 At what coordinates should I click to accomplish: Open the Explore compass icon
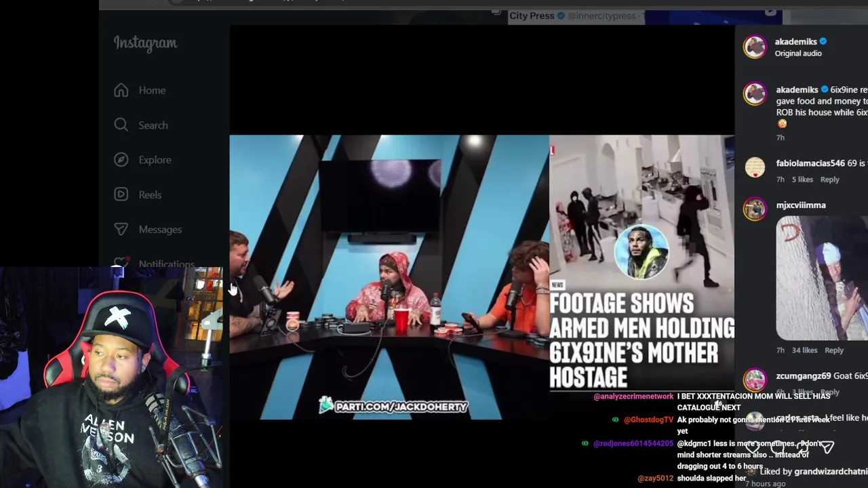121,160
